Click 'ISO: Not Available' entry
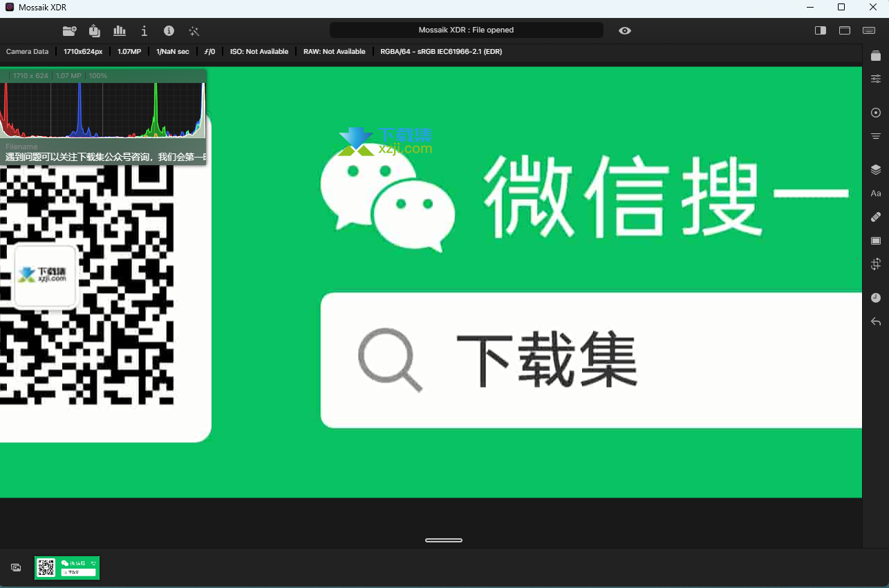Screen dimensions: 889x588 point(259,52)
